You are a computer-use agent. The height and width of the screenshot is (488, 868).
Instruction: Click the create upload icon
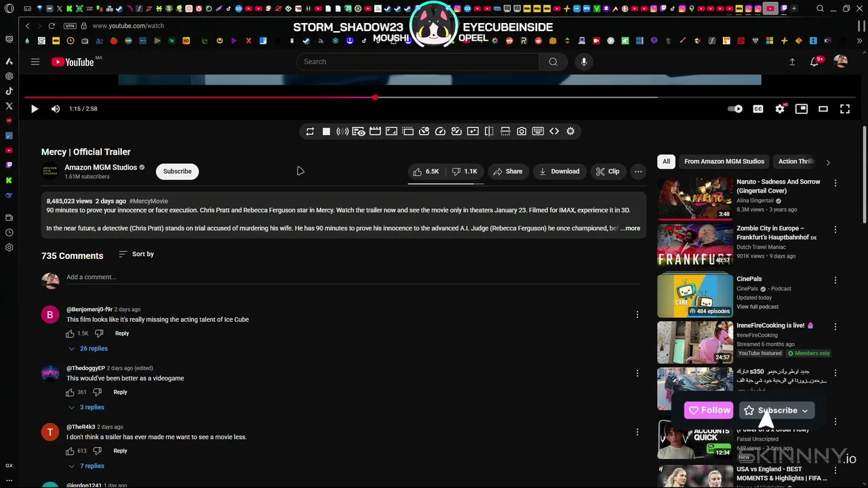(792, 62)
